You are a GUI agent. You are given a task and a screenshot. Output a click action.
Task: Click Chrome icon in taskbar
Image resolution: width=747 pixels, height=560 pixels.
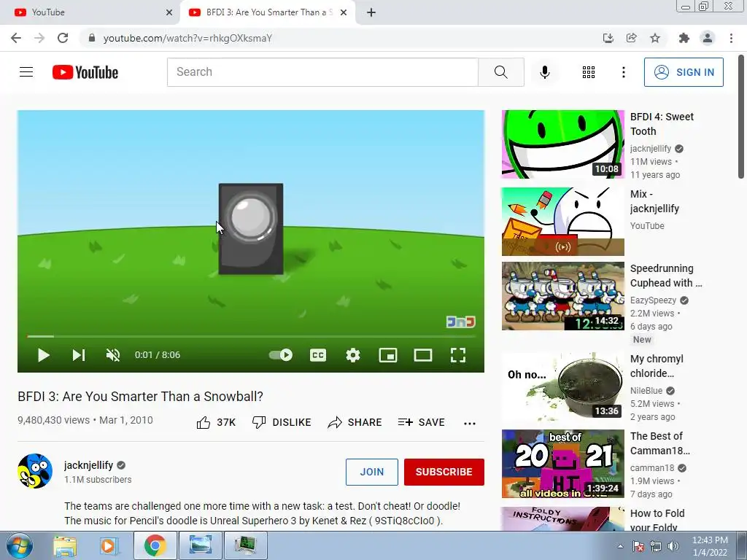pyautogui.click(x=155, y=545)
